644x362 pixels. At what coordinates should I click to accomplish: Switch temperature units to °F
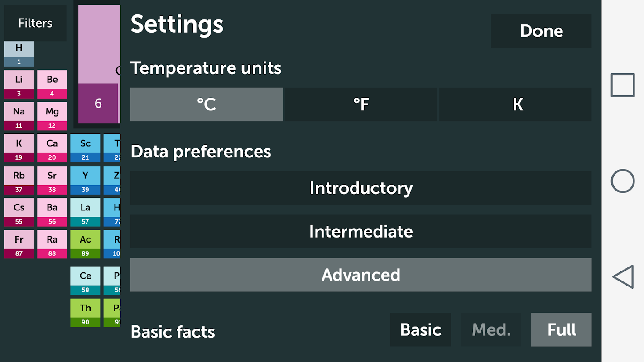360,105
